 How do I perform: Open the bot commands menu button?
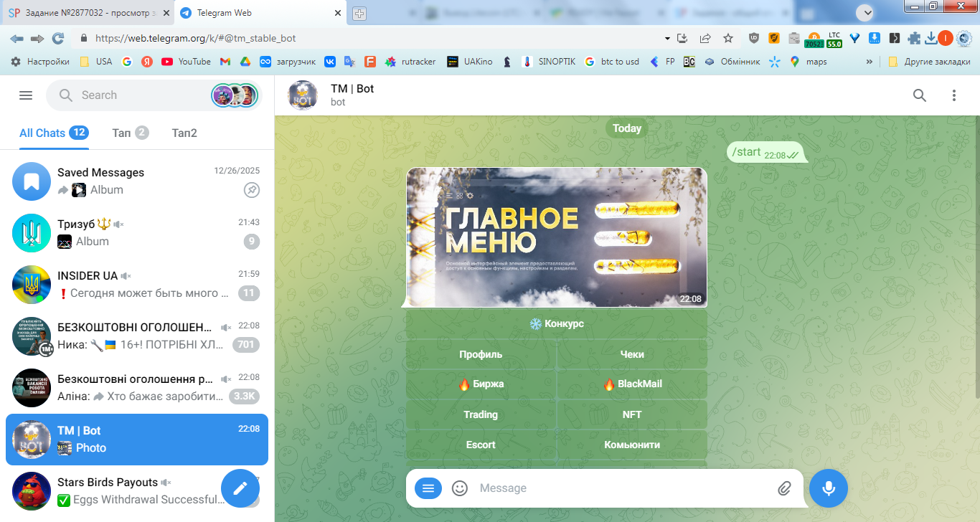coord(428,488)
